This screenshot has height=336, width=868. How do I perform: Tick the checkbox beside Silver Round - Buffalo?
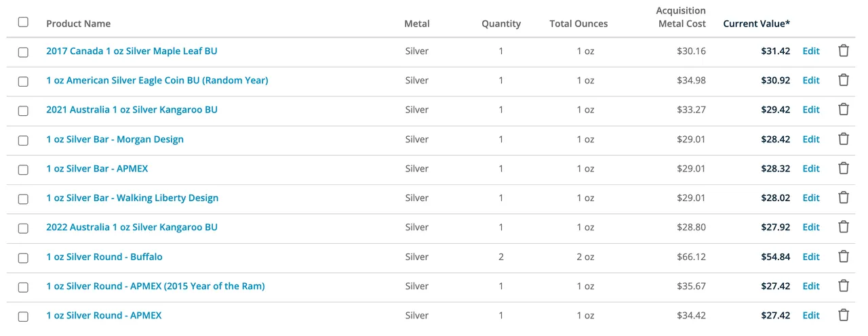[x=23, y=258]
